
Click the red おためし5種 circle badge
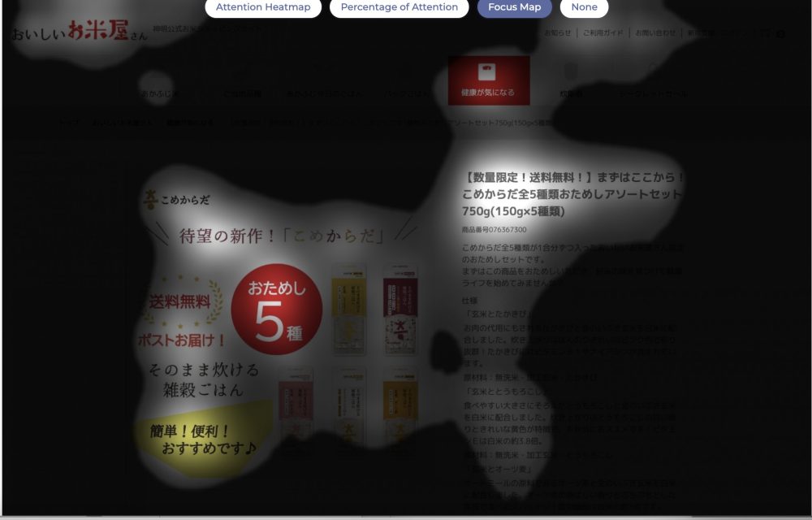[276, 310]
